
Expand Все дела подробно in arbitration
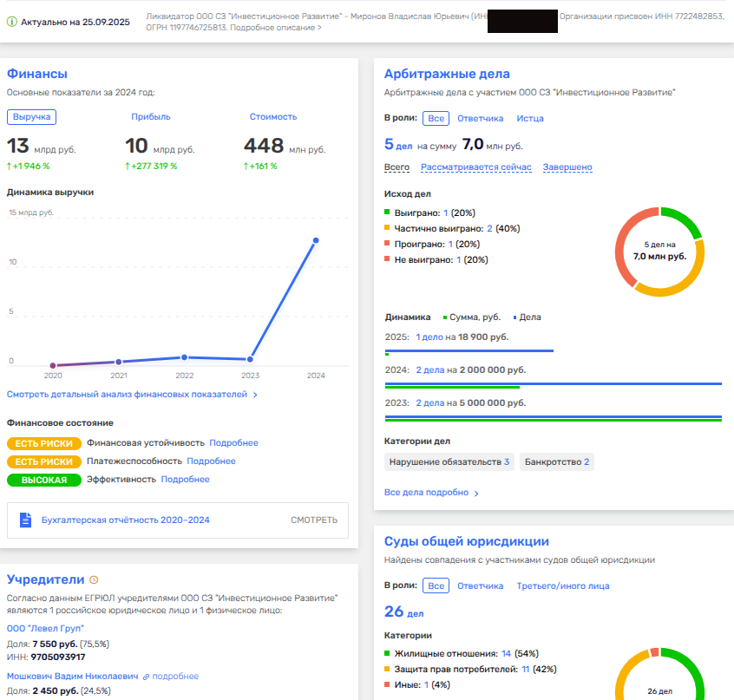[x=430, y=493]
